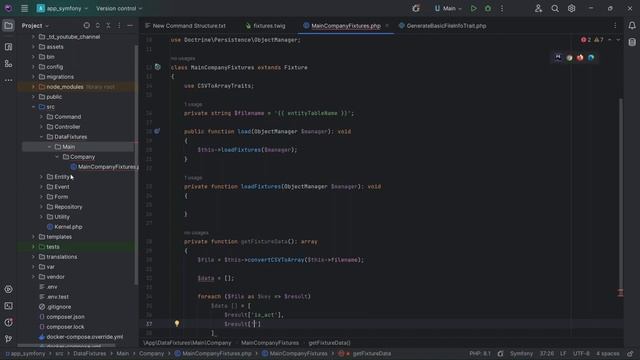This screenshot has width=640, height=360.
Task: Show quick-fix light bulb suggestions
Action: [177, 323]
